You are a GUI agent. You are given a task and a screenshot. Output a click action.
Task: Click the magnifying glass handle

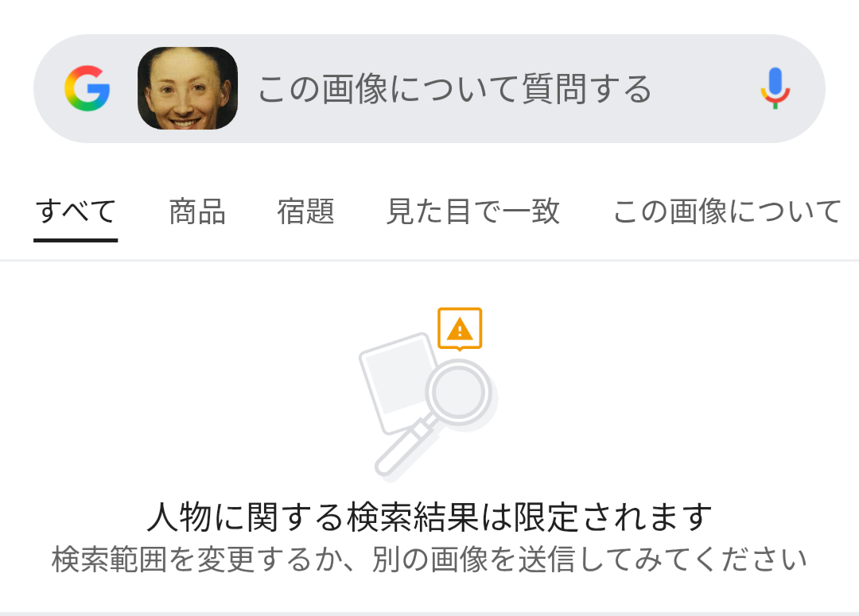point(404,447)
